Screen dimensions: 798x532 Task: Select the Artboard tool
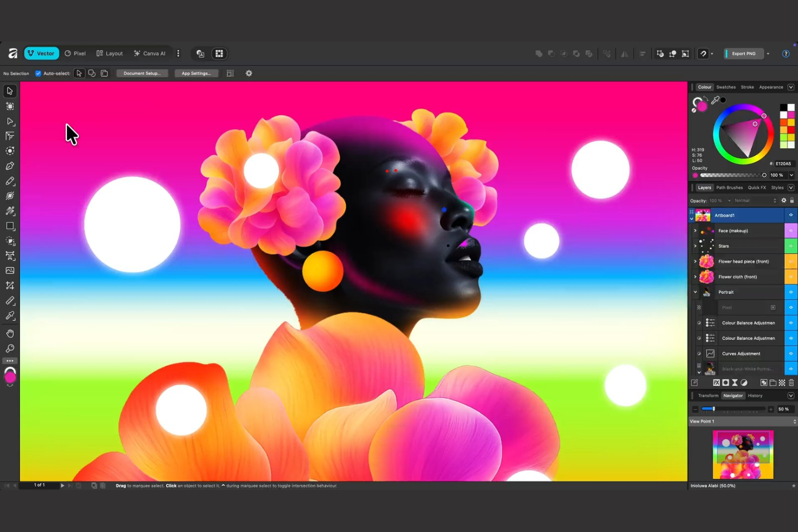point(10,106)
